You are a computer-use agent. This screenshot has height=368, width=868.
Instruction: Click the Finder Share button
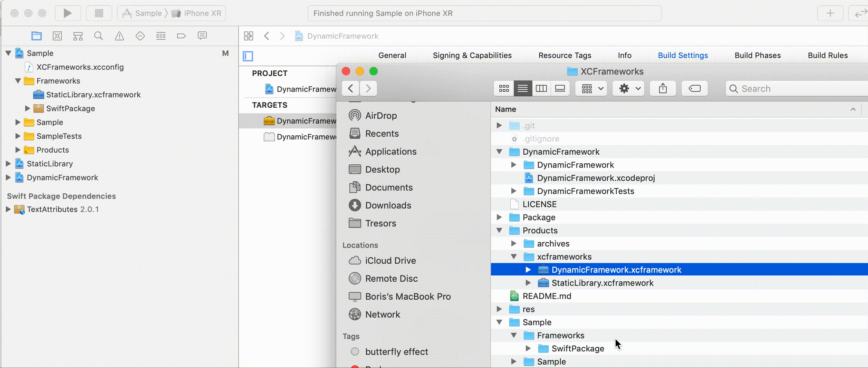pyautogui.click(x=663, y=89)
